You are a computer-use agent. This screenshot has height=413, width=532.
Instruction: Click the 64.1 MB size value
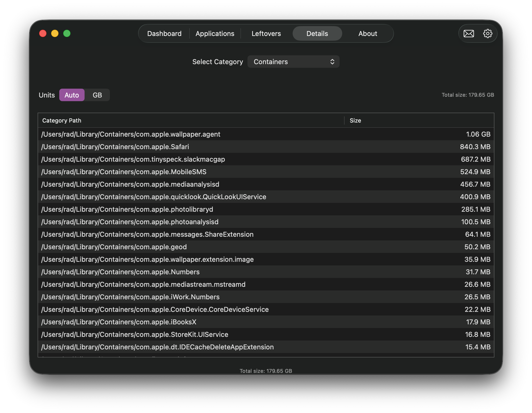[x=478, y=234]
